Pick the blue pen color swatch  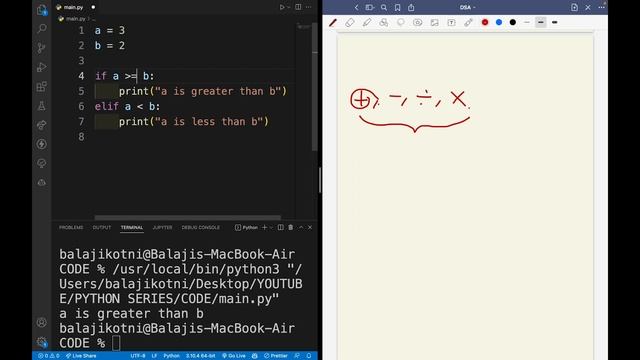pos(499,22)
